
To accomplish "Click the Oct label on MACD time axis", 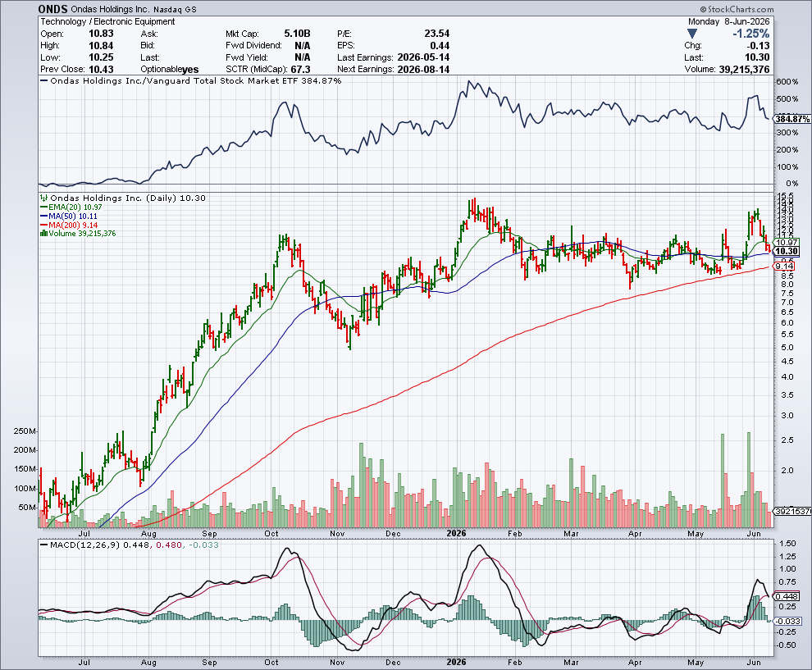I will [271, 663].
